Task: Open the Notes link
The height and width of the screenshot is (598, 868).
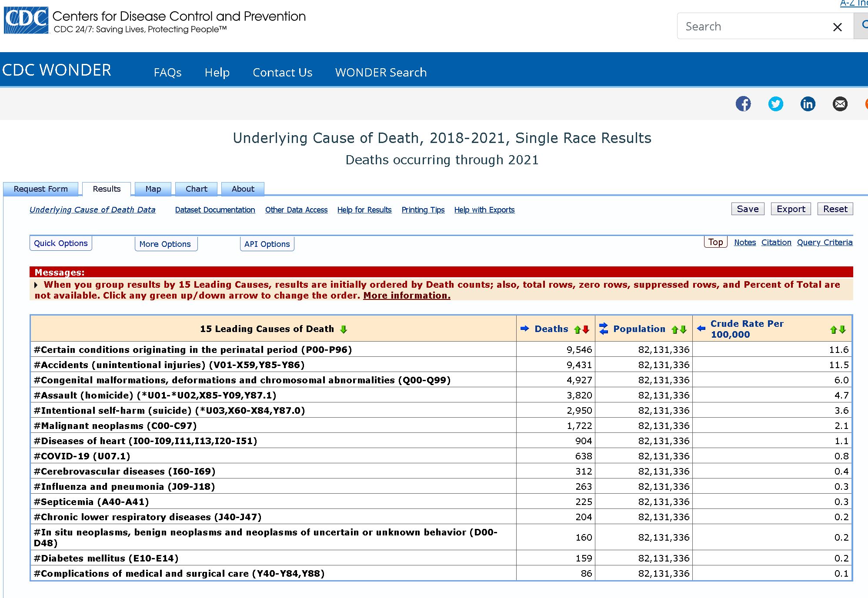Action: tap(745, 243)
